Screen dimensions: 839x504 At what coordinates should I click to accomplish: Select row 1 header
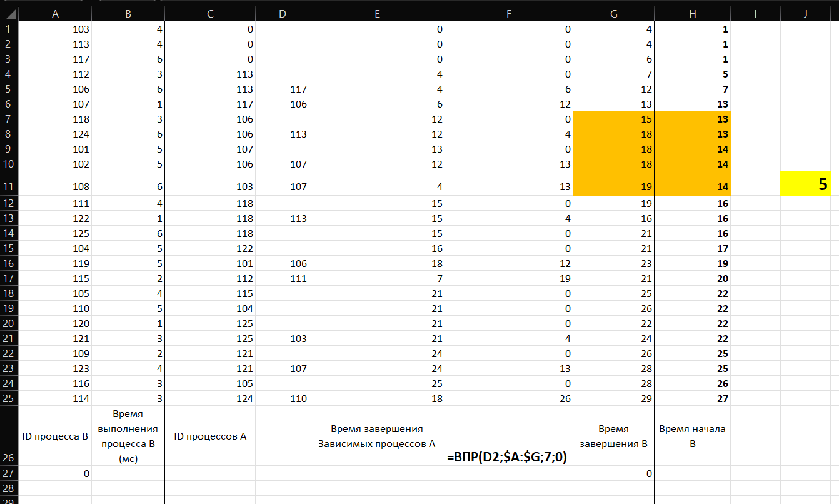pyautogui.click(x=9, y=29)
